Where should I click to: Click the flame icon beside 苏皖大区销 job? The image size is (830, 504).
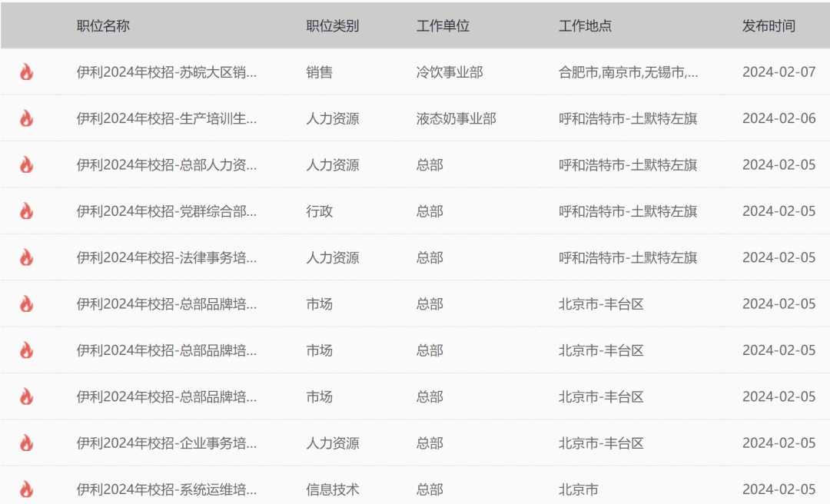26,72
